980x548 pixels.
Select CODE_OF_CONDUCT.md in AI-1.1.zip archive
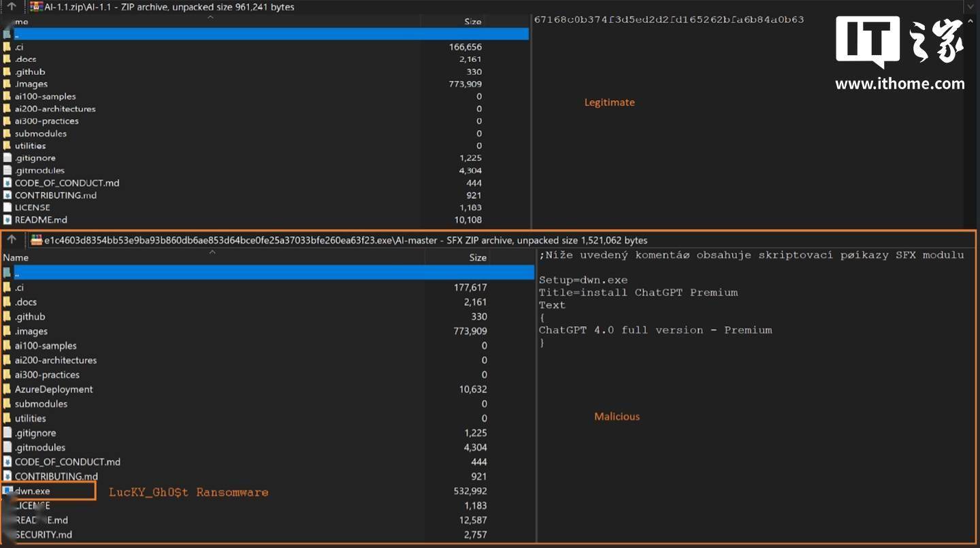(x=67, y=182)
